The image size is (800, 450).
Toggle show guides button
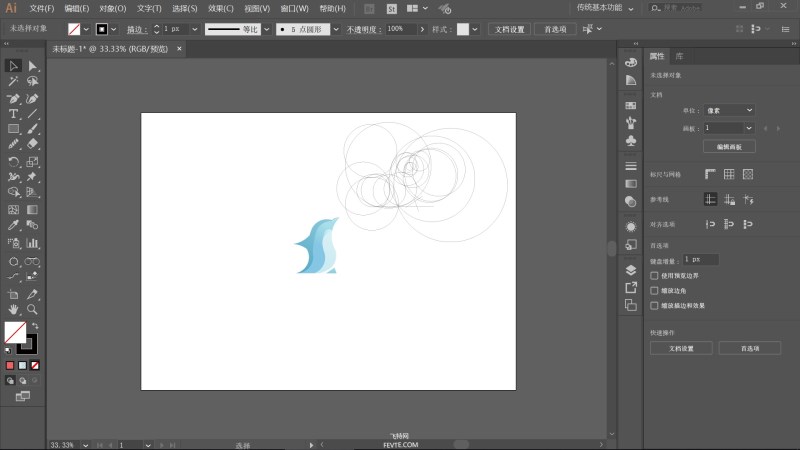pyautogui.click(x=710, y=199)
